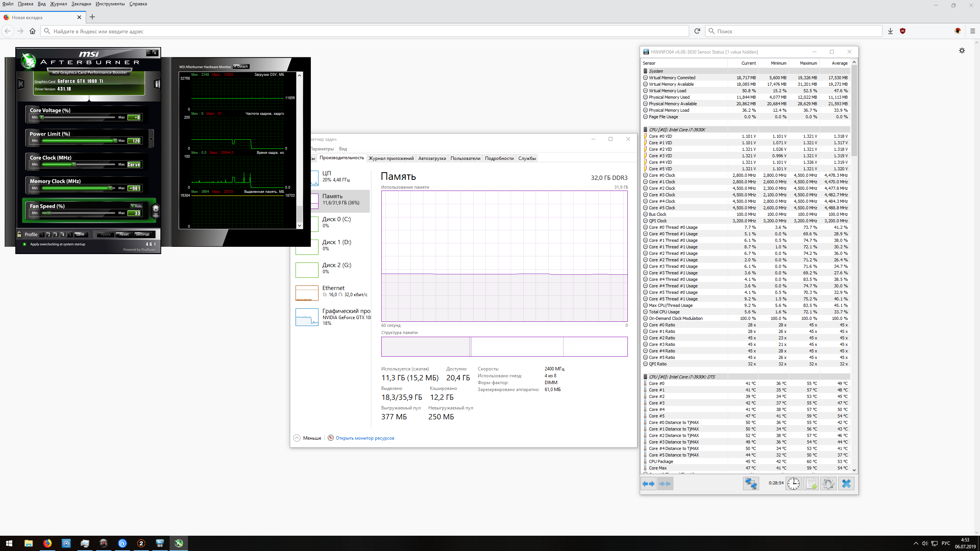
Task: Start HWiNFO sensor logging file icon
Action: coord(811,484)
